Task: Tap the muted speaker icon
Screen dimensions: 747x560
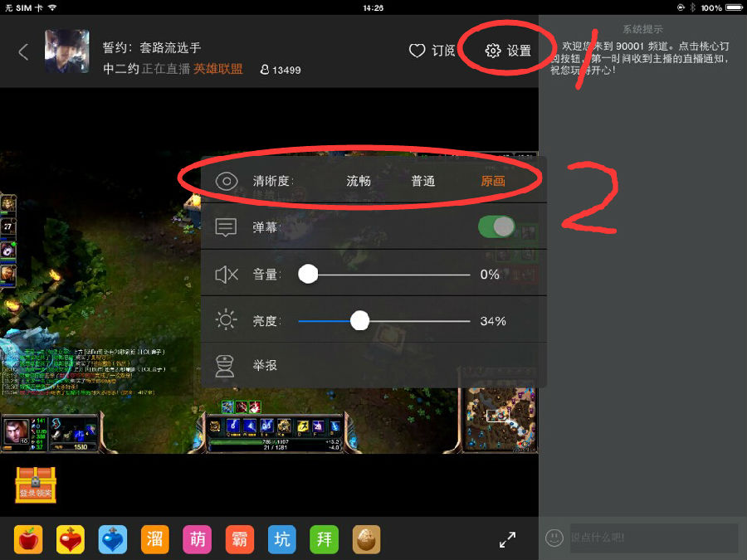Action: [x=227, y=275]
